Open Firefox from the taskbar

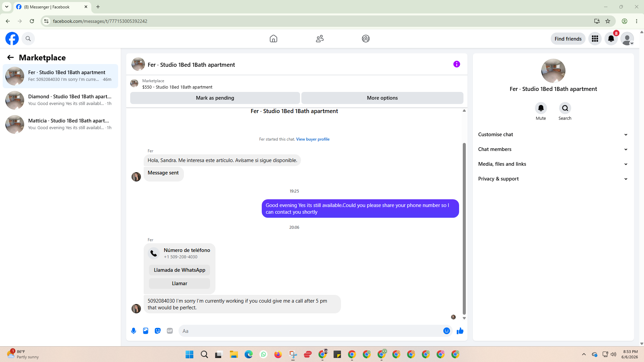(x=278, y=354)
